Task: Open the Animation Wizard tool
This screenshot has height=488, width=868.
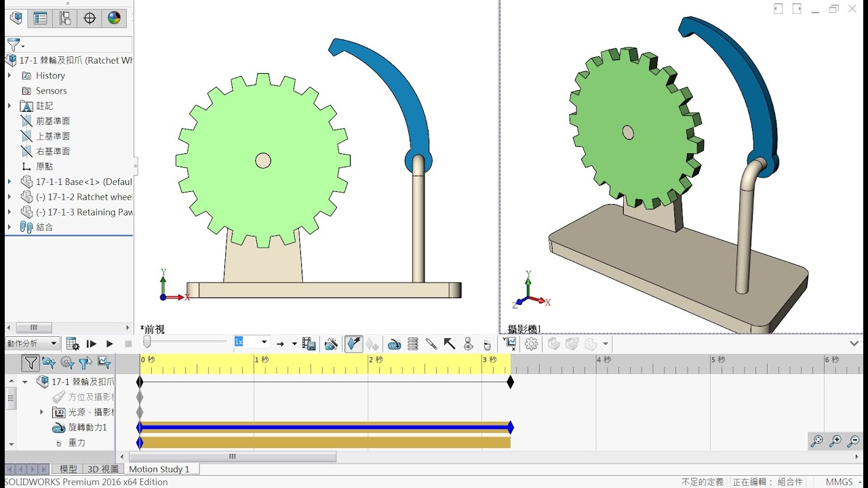Action: [331, 344]
